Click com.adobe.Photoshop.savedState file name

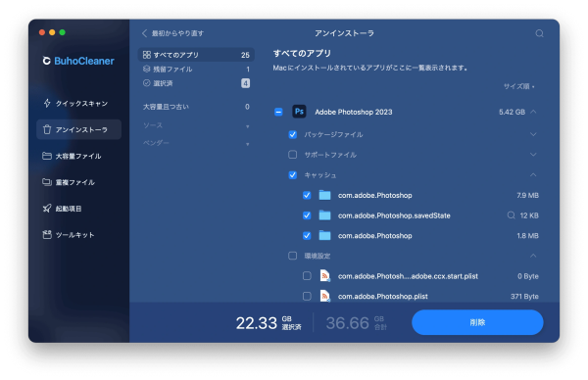[x=394, y=215]
